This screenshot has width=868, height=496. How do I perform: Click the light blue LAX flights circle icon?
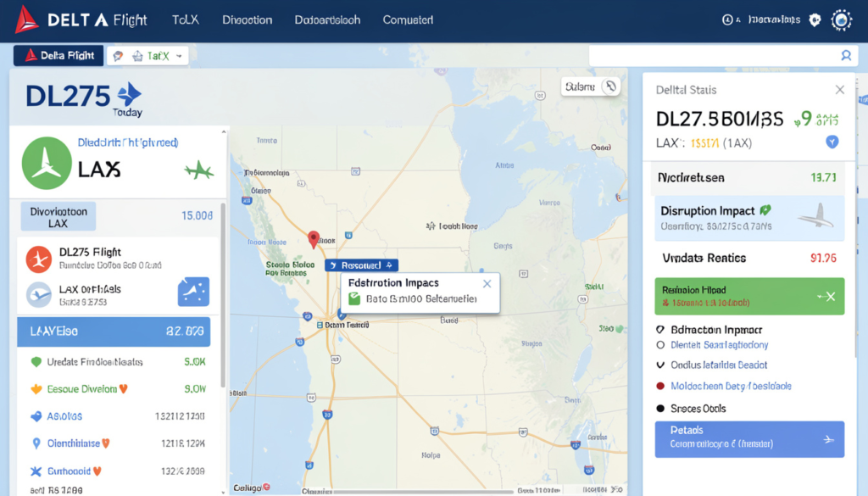tap(39, 294)
